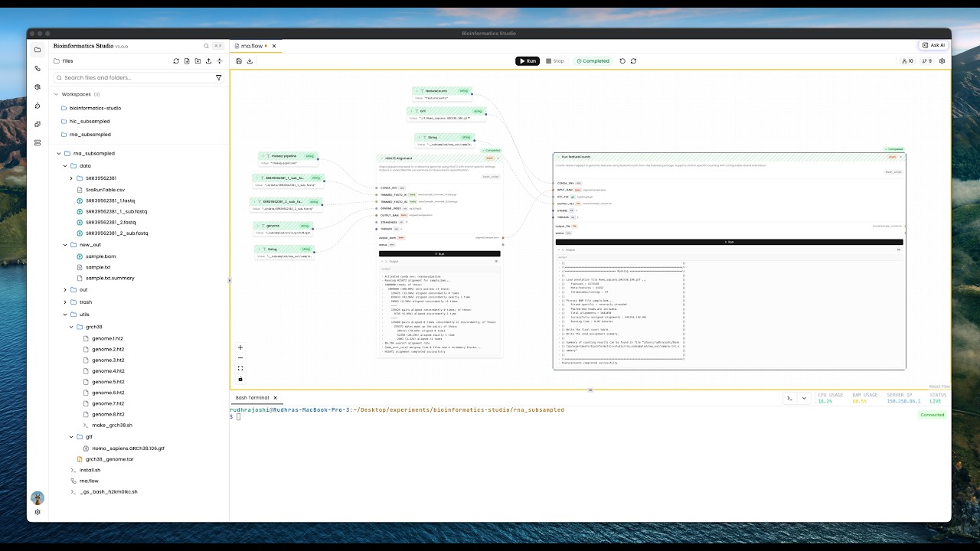Close the rna.flow tab
The width and height of the screenshot is (980, 551).
pos(274,46)
